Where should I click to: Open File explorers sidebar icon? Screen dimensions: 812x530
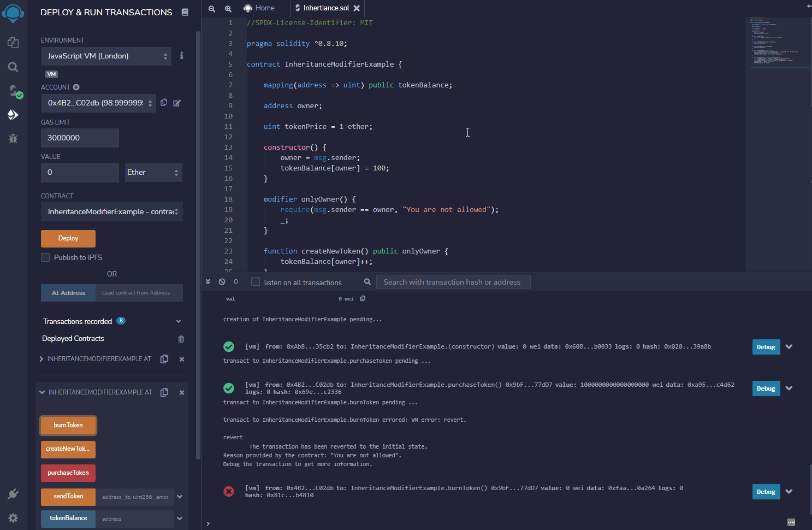13,43
